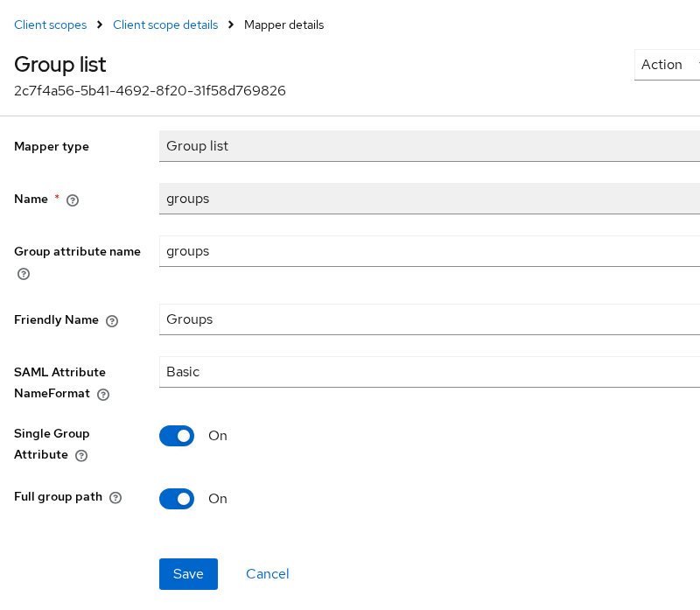The image size is (700, 610).
Task: Turn off the Full group path switch
Action: point(177,499)
